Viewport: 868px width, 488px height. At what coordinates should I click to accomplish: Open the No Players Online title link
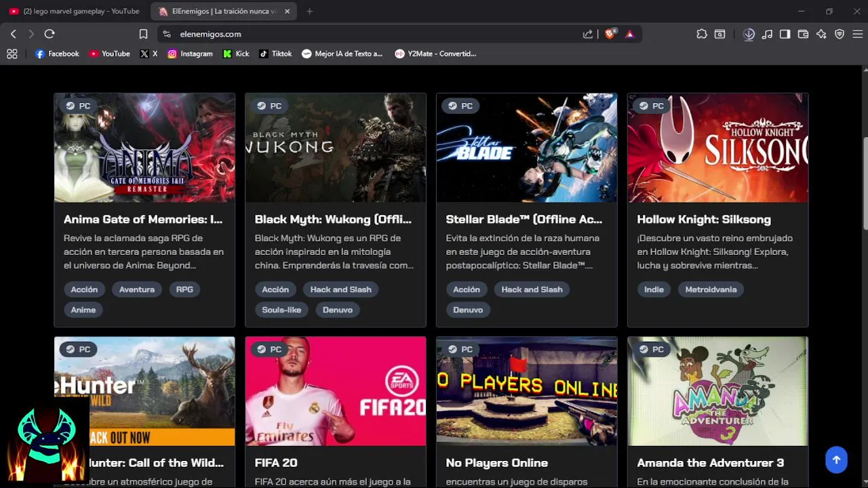pos(497,463)
